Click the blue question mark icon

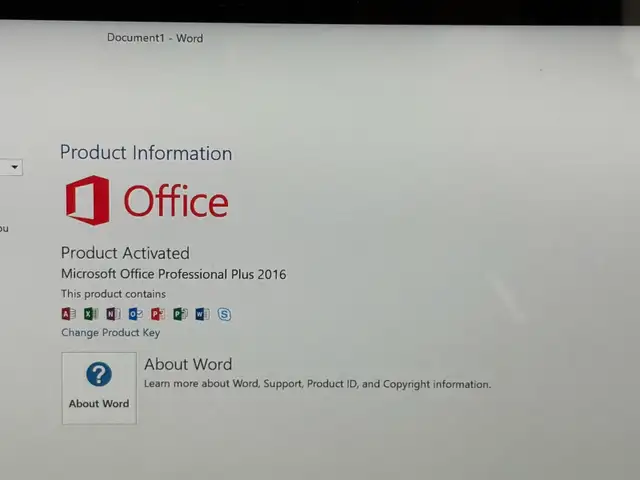(x=99, y=374)
